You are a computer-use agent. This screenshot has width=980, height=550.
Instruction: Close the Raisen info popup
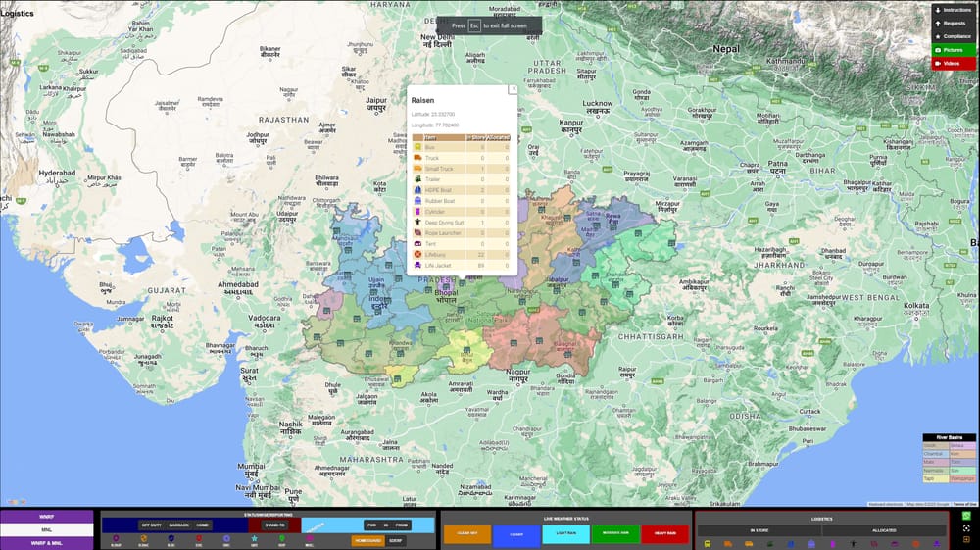(514, 89)
